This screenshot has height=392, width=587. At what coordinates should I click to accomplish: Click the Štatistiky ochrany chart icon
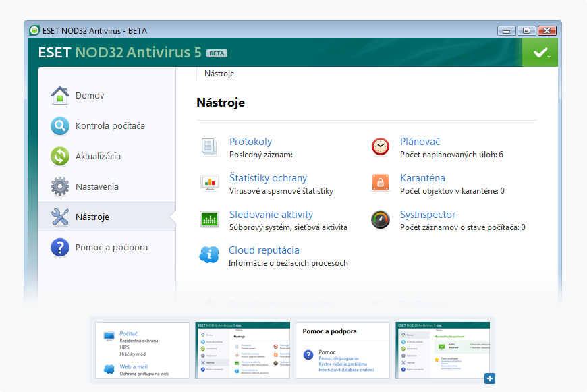[x=209, y=183]
